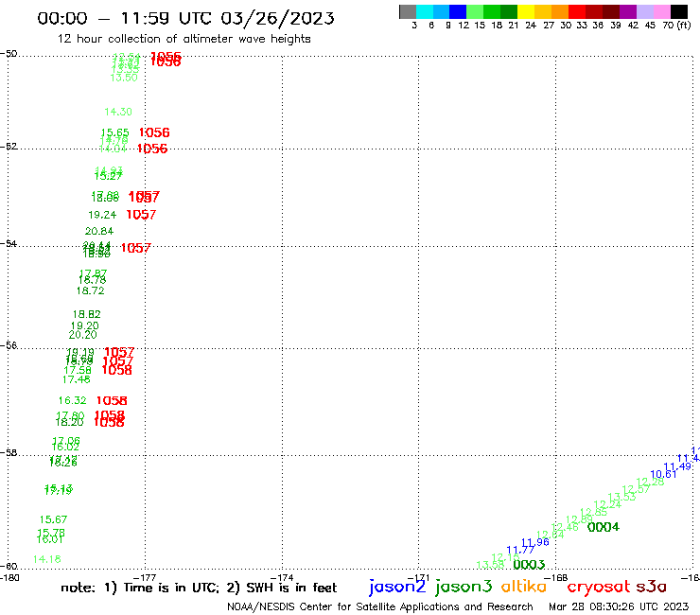
Task: Click the latitude axis label -56
Action: tap(9, 345)
